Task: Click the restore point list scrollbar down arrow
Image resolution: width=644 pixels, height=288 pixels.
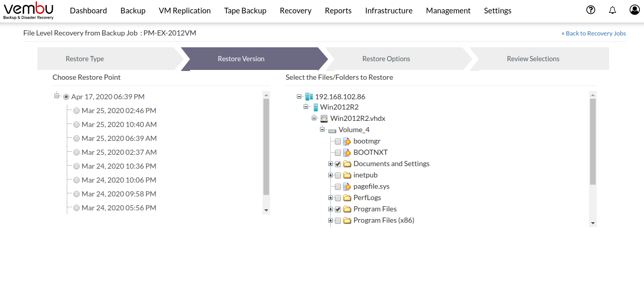Action: 266,210
